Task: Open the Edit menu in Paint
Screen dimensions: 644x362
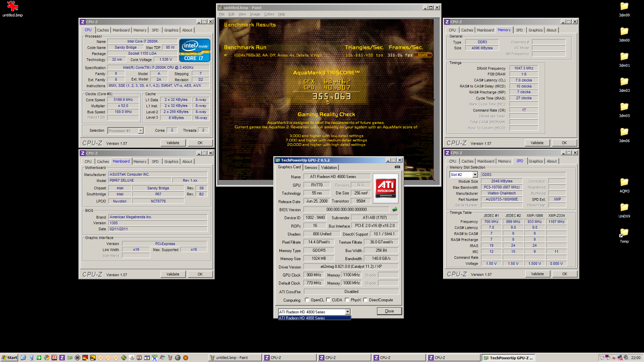Action: point(231,14)
